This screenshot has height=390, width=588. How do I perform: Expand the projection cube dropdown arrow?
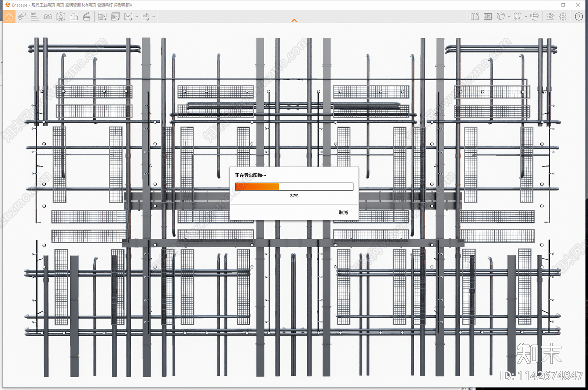pyautogui.click(x=509, y=17)
